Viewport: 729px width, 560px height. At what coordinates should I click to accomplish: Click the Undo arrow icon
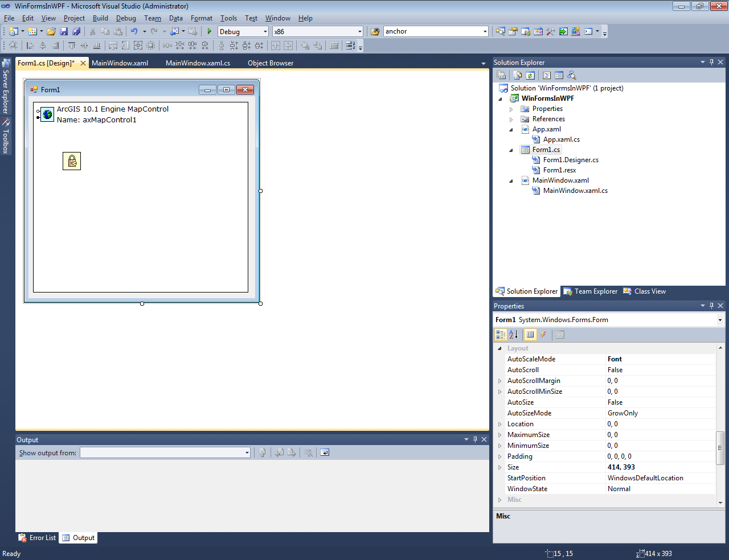point(134,31)
